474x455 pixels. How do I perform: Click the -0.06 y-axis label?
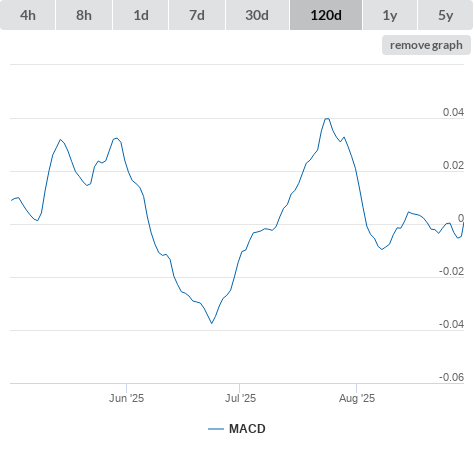[451, 377]
